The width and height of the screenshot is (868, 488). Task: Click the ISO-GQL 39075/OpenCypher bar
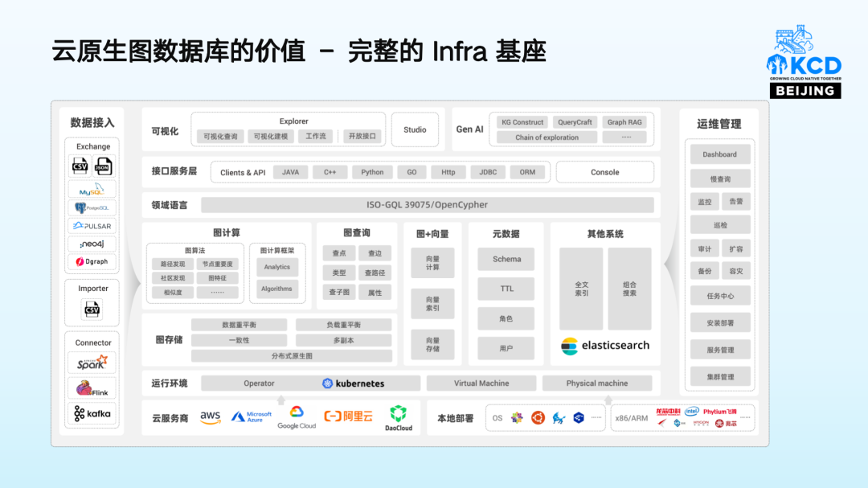[428, 205]
